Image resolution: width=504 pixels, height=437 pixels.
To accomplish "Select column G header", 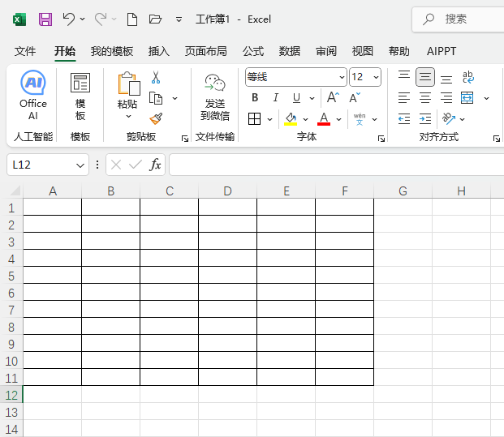I will (x=403, y=191).
